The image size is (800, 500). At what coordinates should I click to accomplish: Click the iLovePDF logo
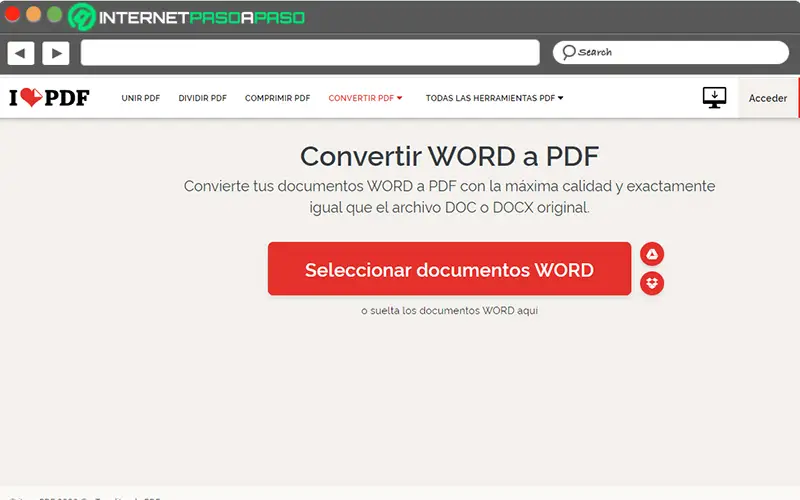49,97
